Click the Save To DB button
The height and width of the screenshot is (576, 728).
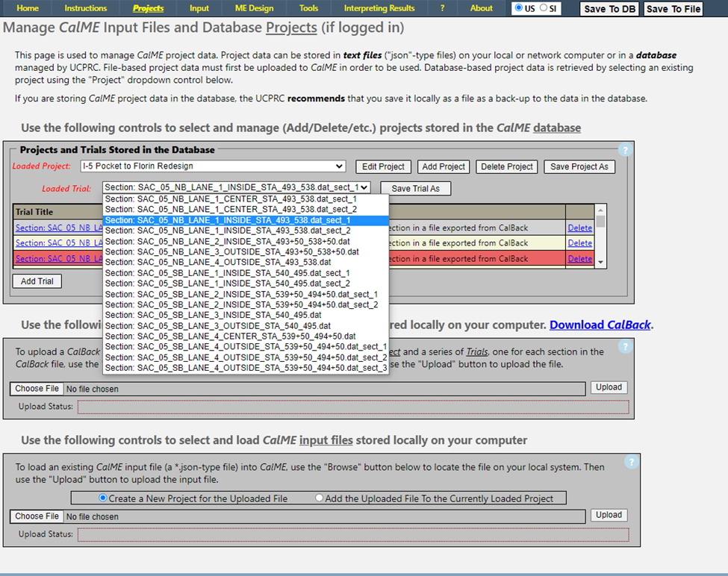(x=609, y=9)
